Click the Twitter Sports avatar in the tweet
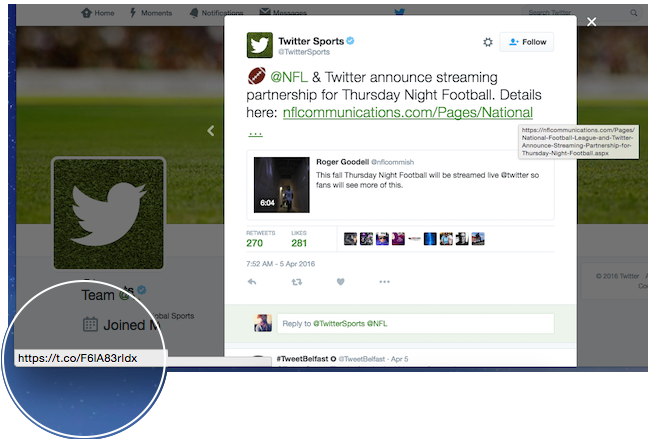 point(259,45)
